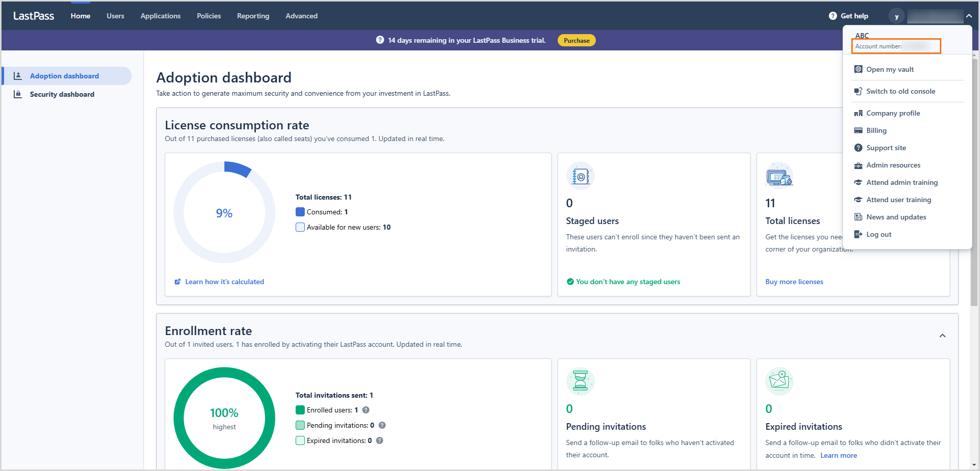This screenshot has height=471, width=980.
Task: Open the Advanced menu
Action: click(x=301, y=16)
